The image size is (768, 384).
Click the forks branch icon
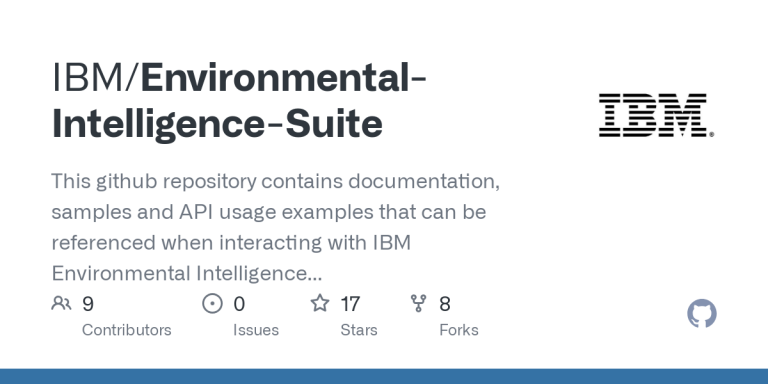click(x=418, y=304)
